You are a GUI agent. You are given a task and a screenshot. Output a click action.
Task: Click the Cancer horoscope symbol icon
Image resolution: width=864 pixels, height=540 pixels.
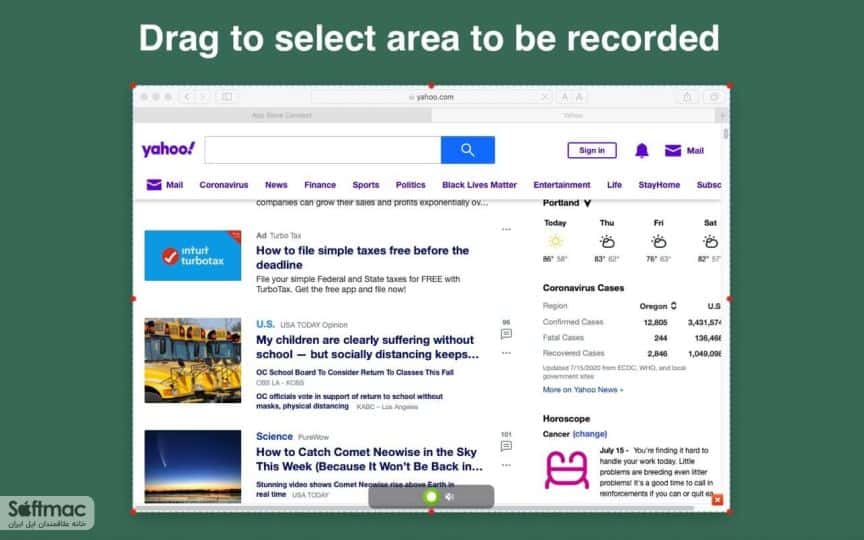pyautogui.click(x=566, y=470)
